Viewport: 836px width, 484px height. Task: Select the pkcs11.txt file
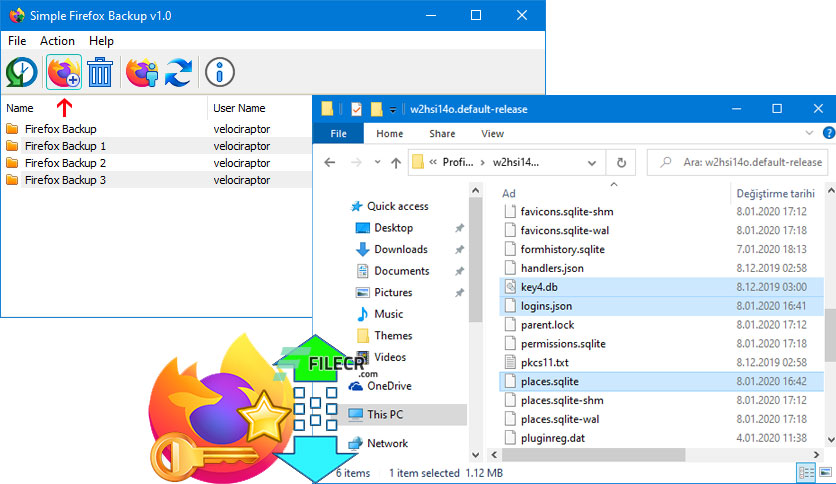pyautogui.click(x=661, y=362)
